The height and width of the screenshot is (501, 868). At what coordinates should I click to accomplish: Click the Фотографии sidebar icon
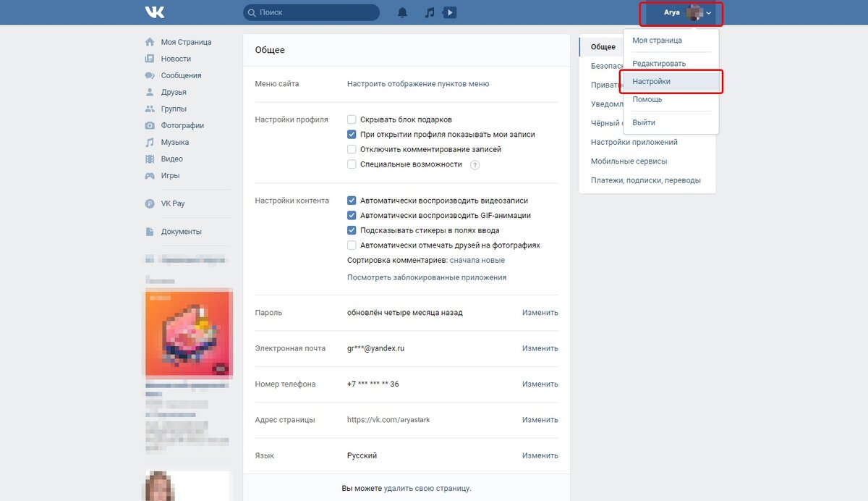click(x=151, y=125)
